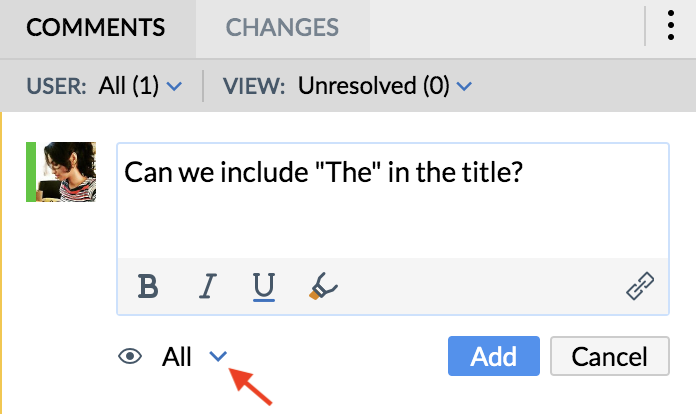This screenshot has width=696, height=414.
Task: Click the chevron after Unresolved (0)
Action: pyautogui.click(x=463, y=87)
